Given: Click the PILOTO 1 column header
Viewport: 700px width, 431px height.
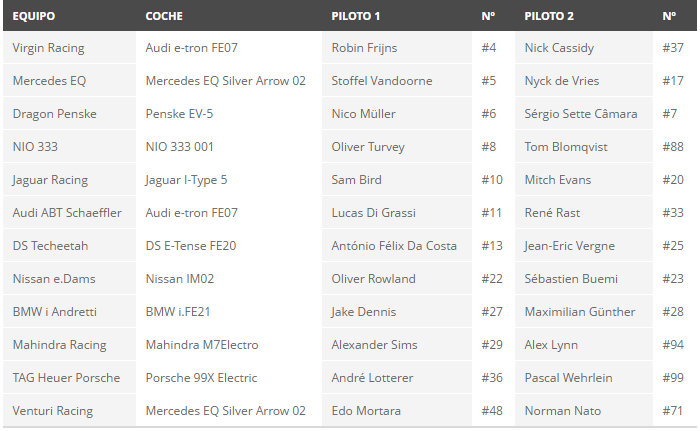Looking at the screenshot, I should 356,16.
